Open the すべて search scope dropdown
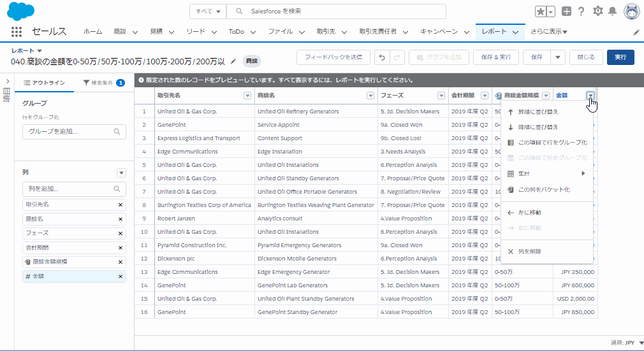This screenshot has width=644, height=351. pos(209,11)
